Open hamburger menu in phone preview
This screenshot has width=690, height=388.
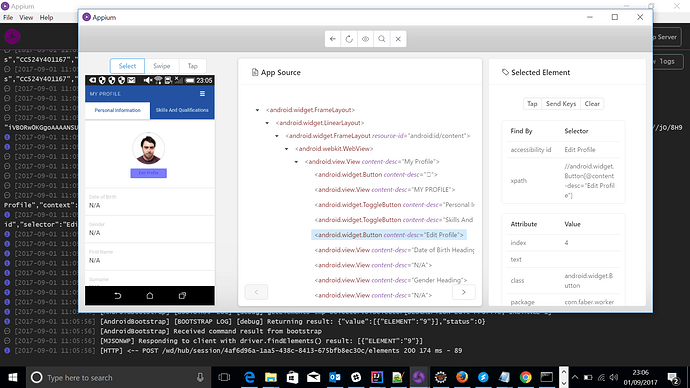point(202,94)
